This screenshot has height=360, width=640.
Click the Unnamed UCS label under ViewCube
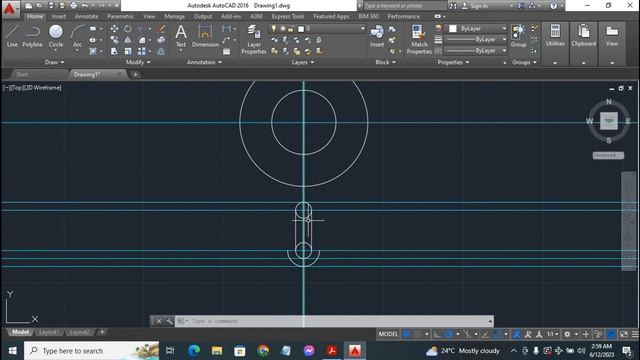tap(608, 156)
